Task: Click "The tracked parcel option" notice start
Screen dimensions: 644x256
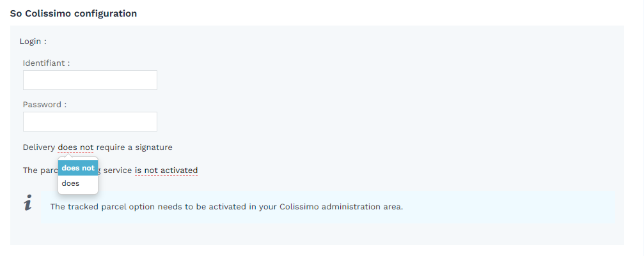Action: click(x=98, y=207)
